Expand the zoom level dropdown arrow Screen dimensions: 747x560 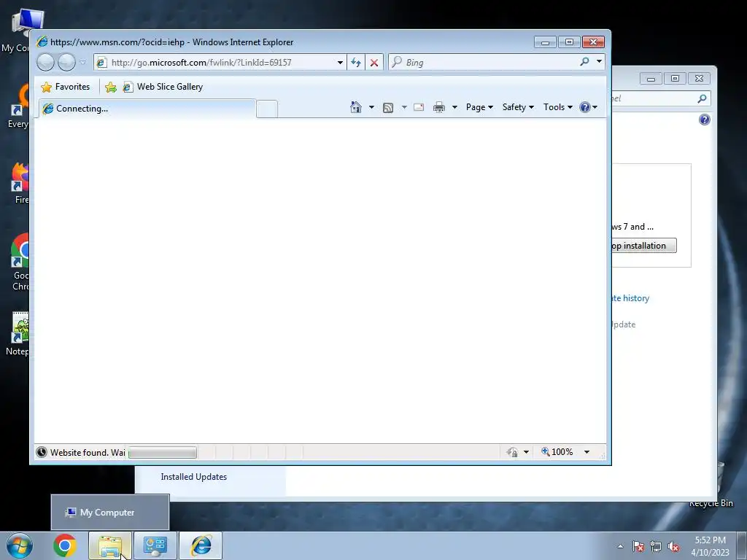(x=587, y=452)
